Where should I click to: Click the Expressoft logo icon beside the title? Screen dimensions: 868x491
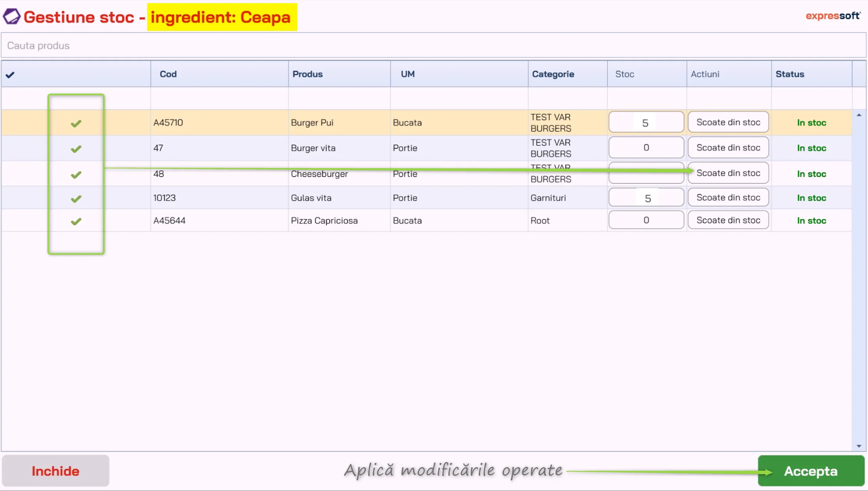pos(11,17)
